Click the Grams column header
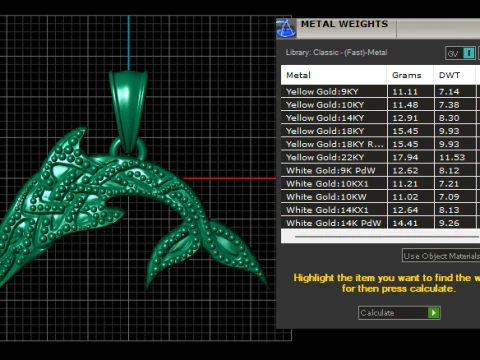 (x=410, y=75)
